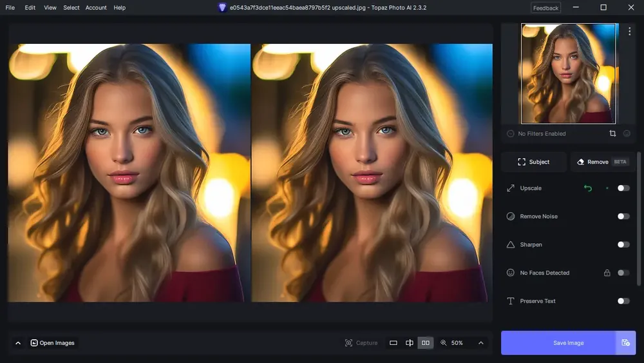Viewport: 644px width, 363px height.
Task: Open the three-dot options menu
Action: 629,31
